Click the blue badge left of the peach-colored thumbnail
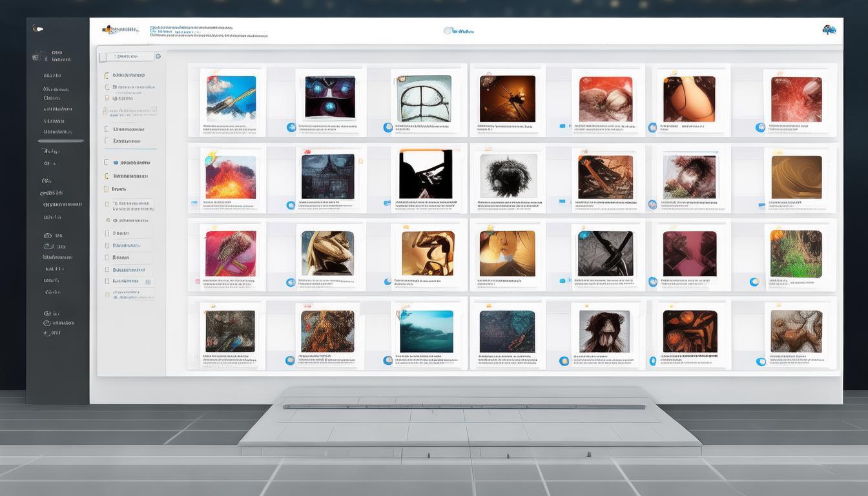This screenshot has height=496, width=868. (652, 128)
